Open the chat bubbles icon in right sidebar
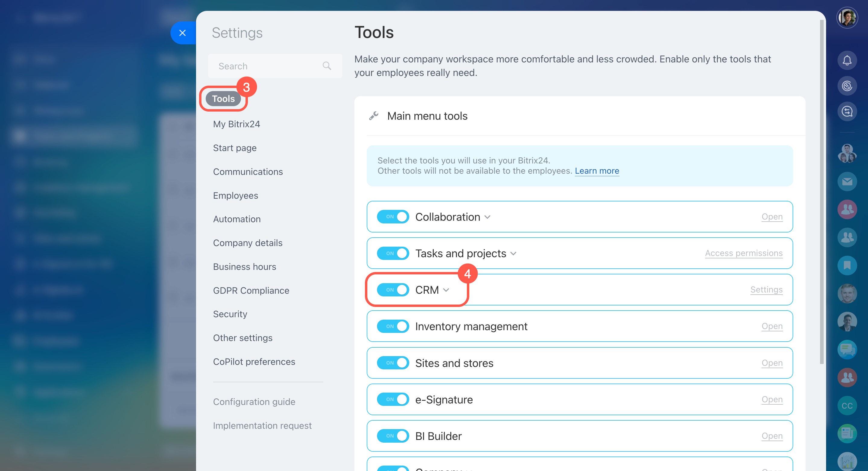 point(847,349)
